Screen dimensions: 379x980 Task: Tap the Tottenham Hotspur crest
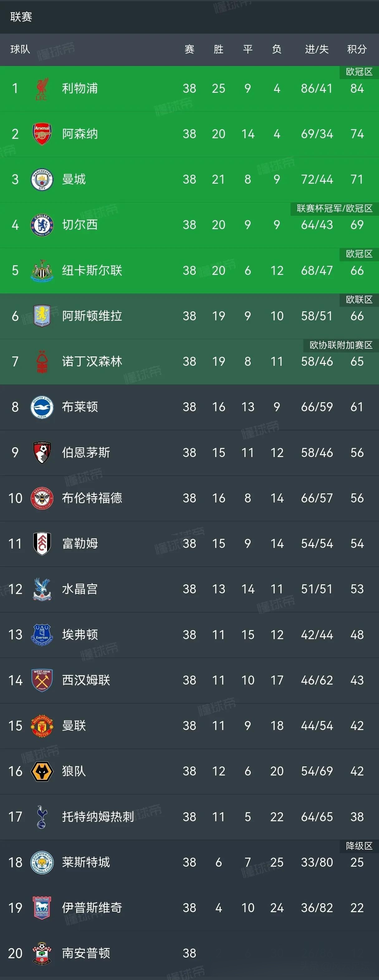42,817
